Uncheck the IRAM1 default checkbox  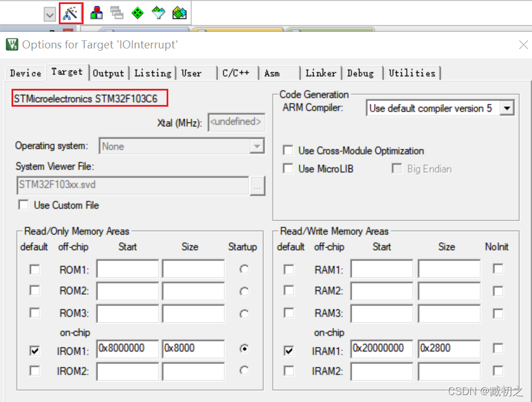coord(289,351)
